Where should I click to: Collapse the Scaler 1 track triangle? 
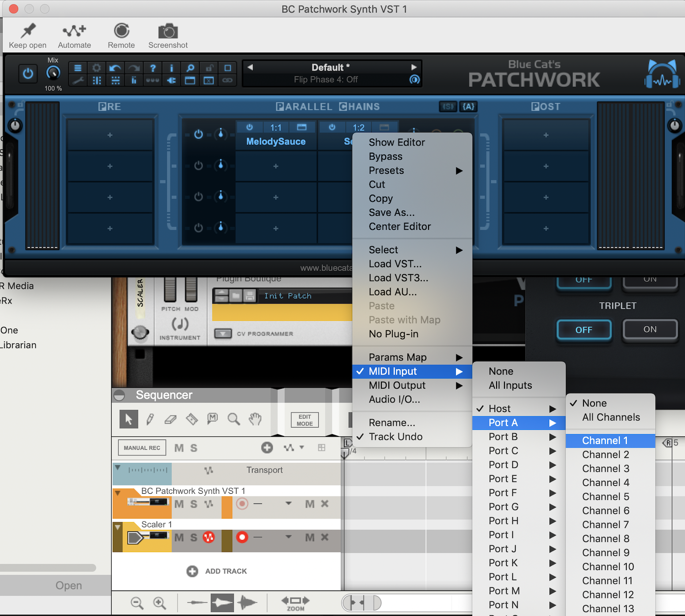117,527
